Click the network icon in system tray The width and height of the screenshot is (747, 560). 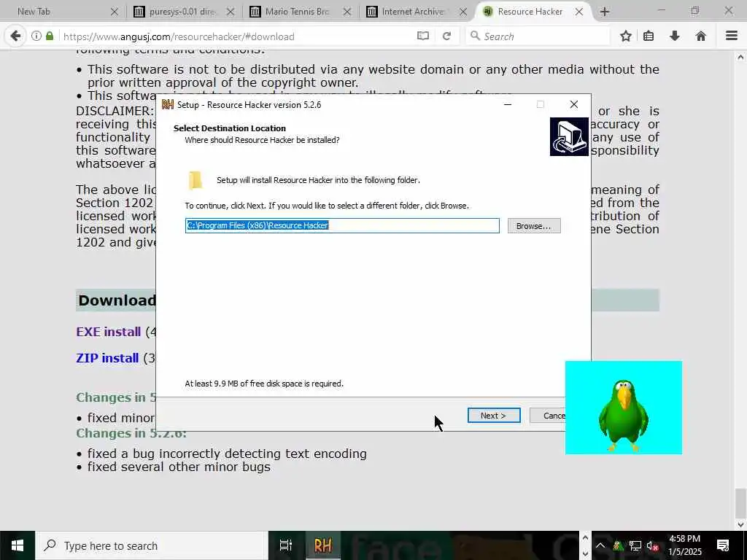635,545
